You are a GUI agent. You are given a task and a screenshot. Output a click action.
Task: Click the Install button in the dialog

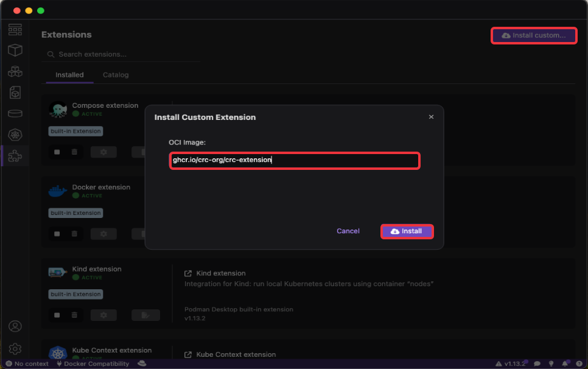click(407, 231)
